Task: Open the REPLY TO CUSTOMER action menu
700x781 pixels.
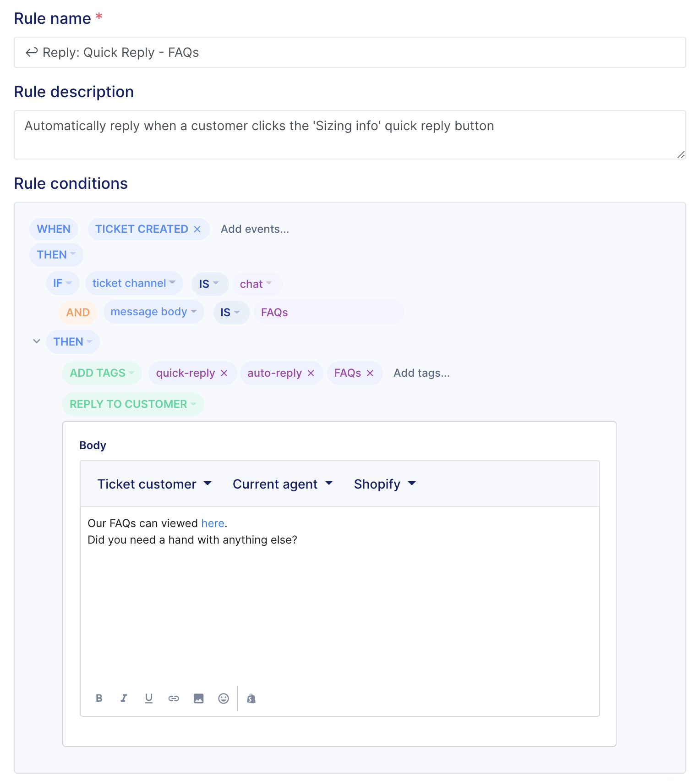Action: (133, 404)
